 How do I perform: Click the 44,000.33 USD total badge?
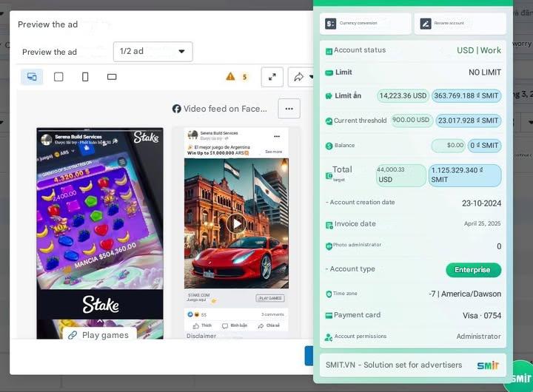[x=400, y=175]
